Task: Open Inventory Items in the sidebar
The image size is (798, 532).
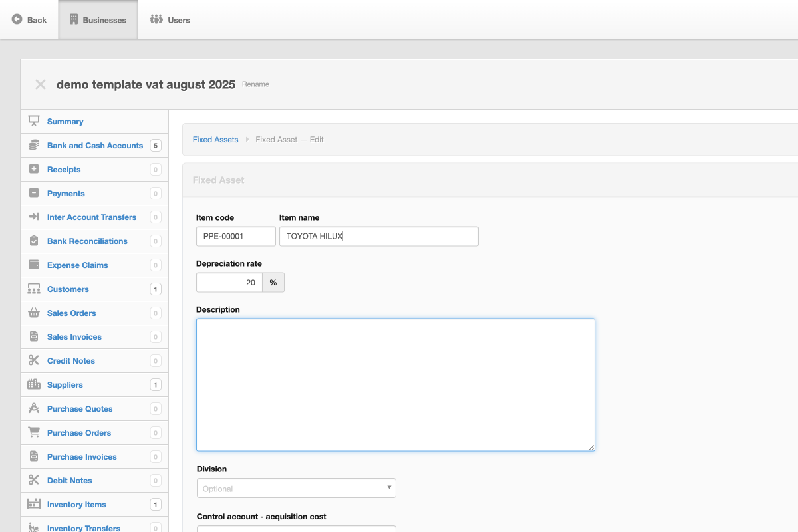Action: tap(76, 505)
